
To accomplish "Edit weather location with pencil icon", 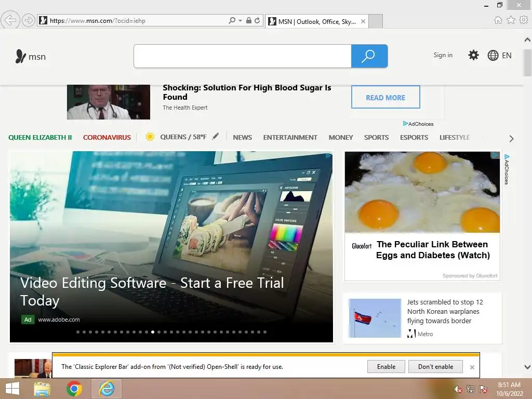I will pos(216,137).
